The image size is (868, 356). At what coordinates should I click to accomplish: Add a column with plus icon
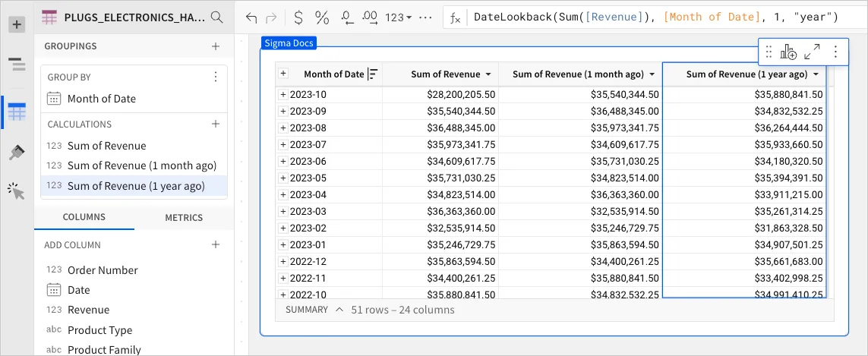click(216, 244)
